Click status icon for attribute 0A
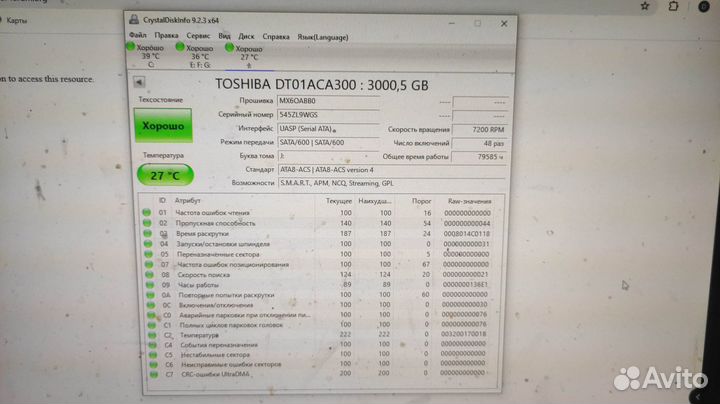Viewport: 720px width, 404px height. click(150, 295)
